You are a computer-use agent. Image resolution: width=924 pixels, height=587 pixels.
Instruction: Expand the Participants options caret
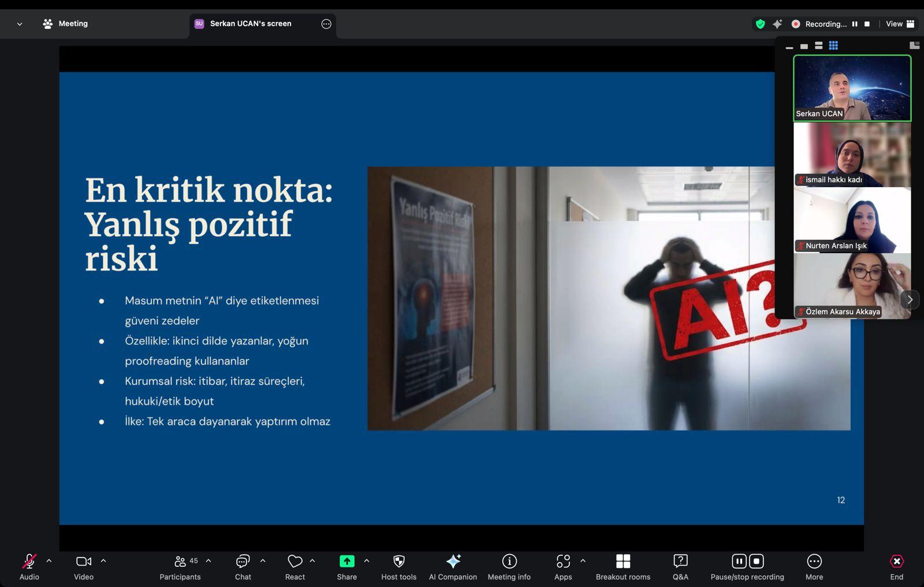click(x=208, y=560)
